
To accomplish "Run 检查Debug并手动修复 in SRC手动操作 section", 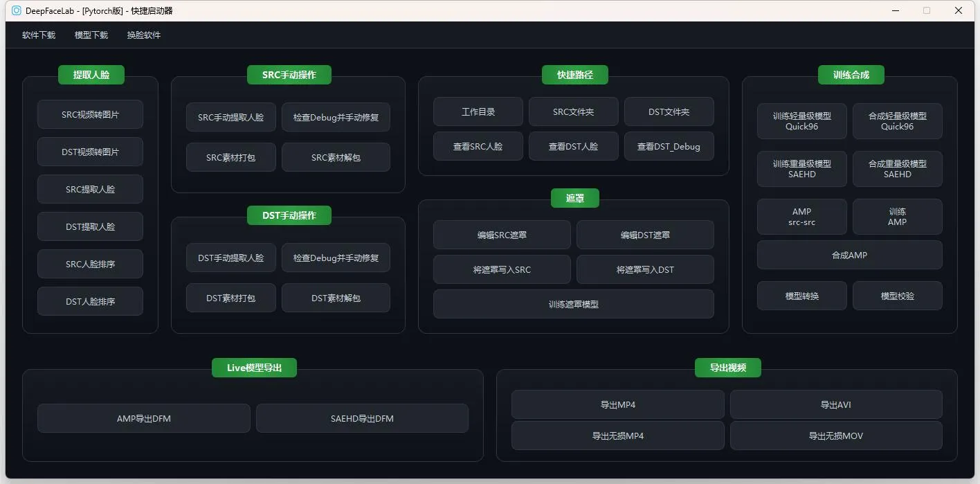I will tap(335, 117).
